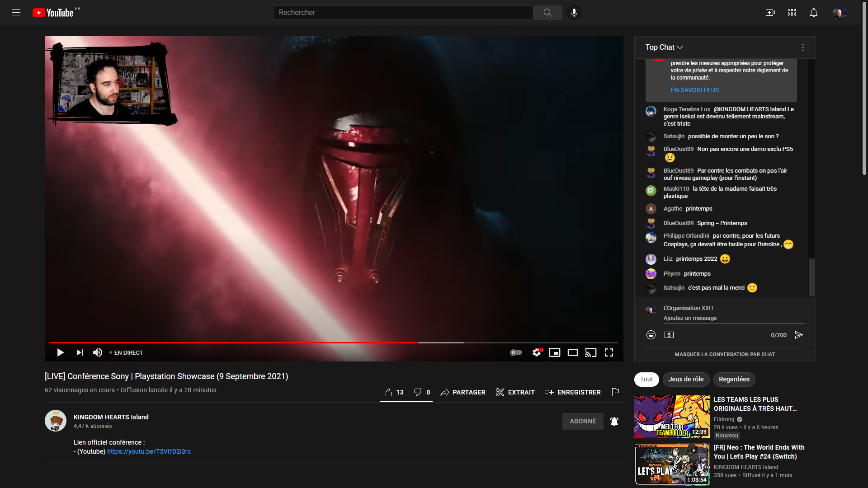Start voice search with microphone

click(x=574, y=13)
